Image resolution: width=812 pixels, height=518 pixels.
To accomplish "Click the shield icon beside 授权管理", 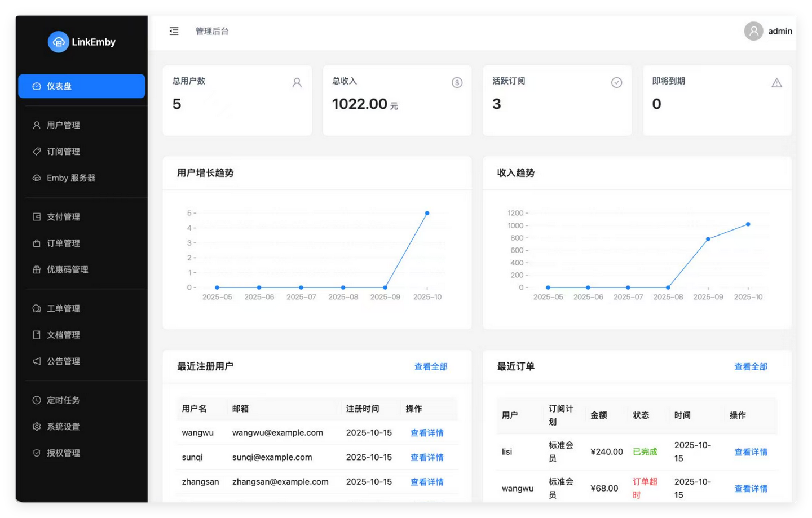I will (37, 453).
